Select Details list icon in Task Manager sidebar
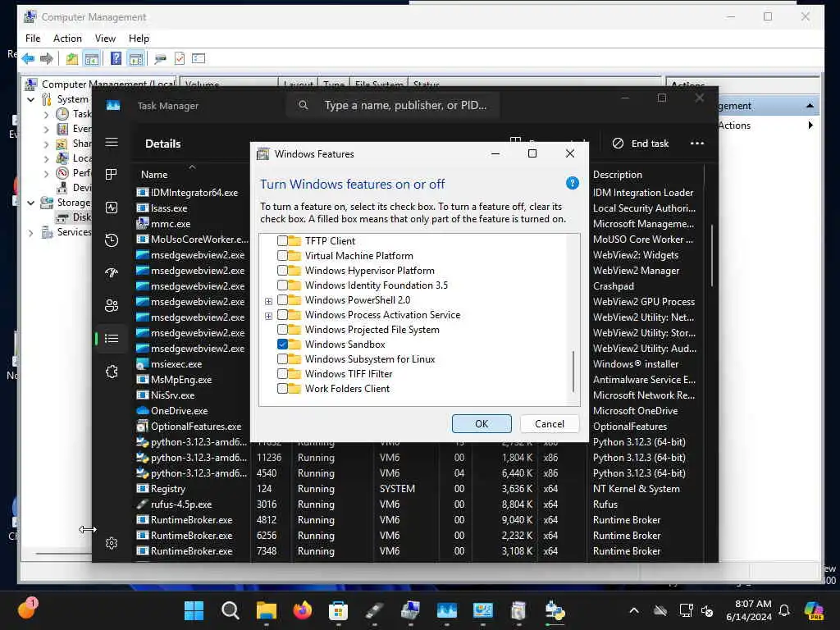 tap(112, 339)
